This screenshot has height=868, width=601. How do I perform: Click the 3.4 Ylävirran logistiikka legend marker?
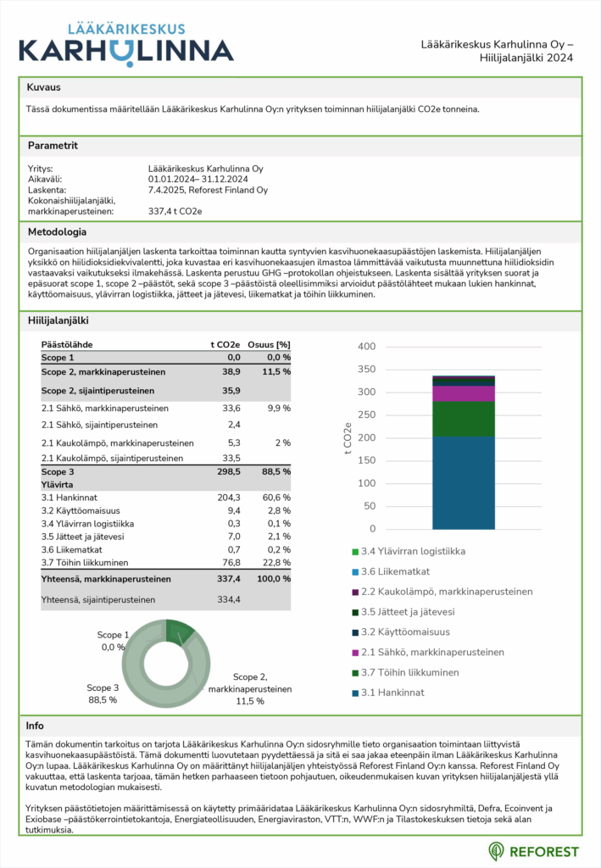coord(353,552)
